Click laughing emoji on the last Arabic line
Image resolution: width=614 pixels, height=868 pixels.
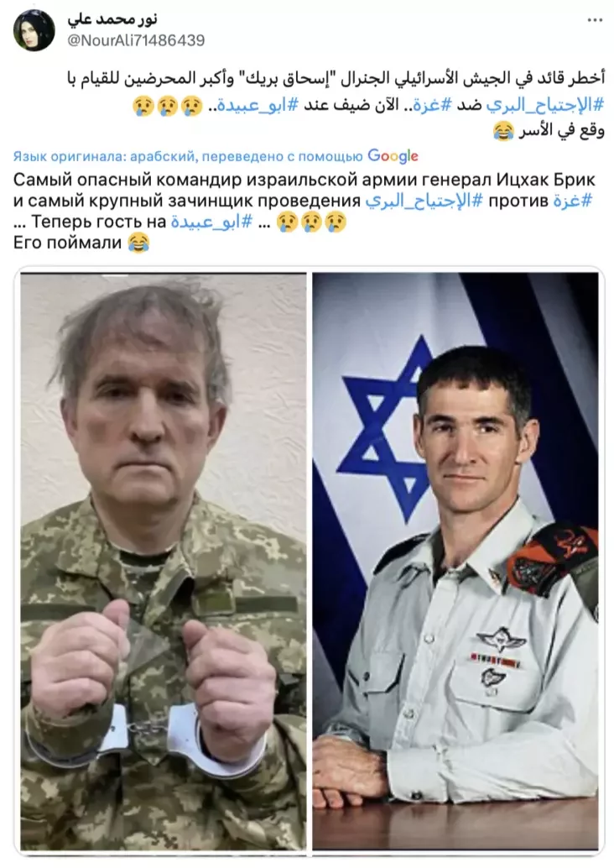click(502, 132)
